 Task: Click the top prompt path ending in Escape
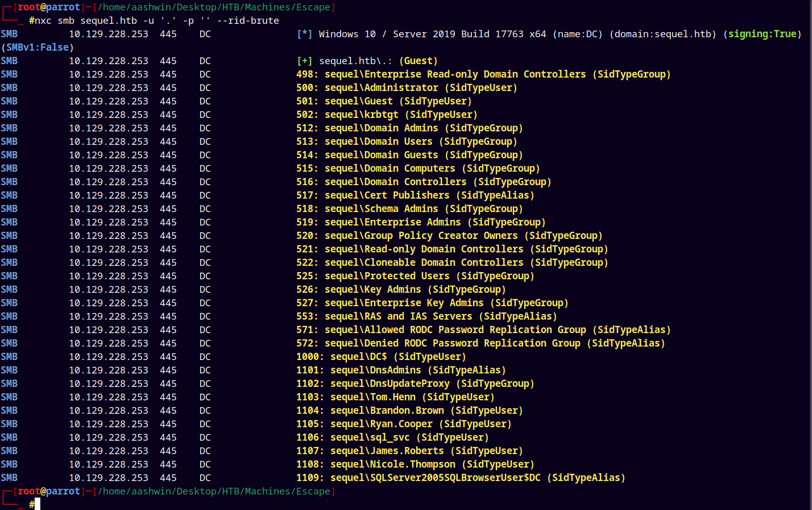coord(214,7)
